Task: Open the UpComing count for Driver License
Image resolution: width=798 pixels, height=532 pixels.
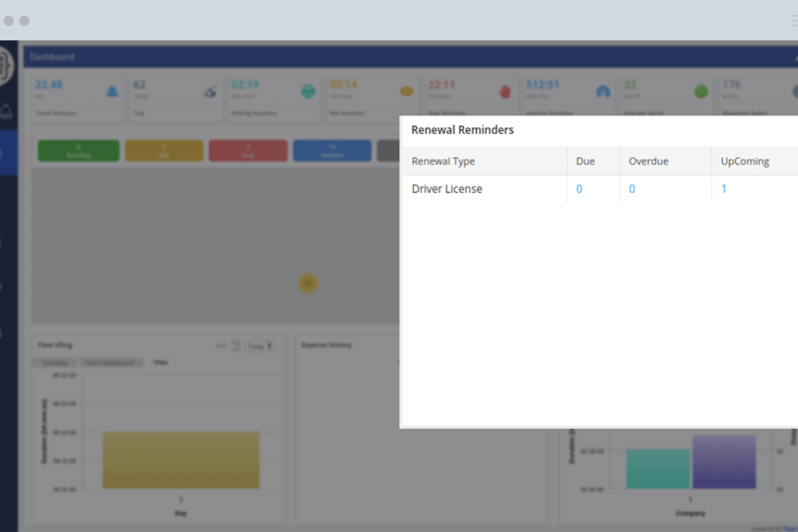Action: [x=724, y=189]
